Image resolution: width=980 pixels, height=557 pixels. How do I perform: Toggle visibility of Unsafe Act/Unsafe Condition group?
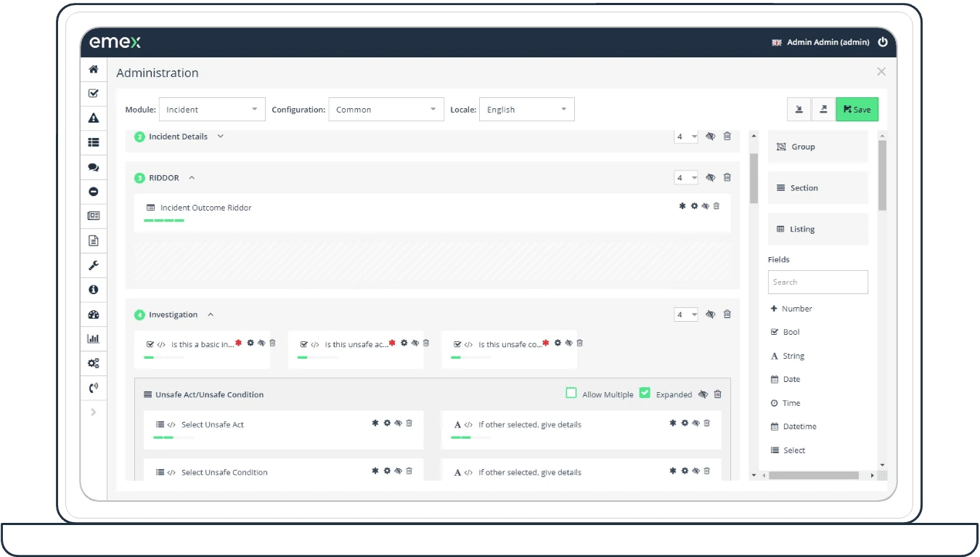pos(703,394)
